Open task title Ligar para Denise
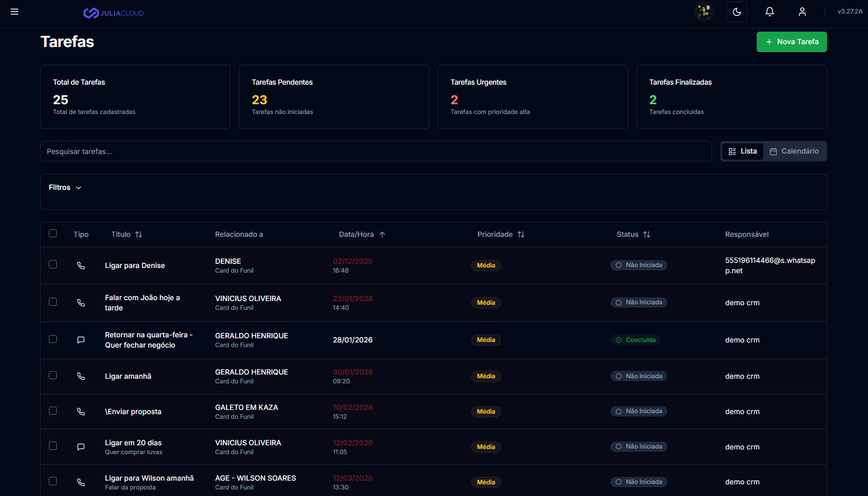 tap(135, 266)
